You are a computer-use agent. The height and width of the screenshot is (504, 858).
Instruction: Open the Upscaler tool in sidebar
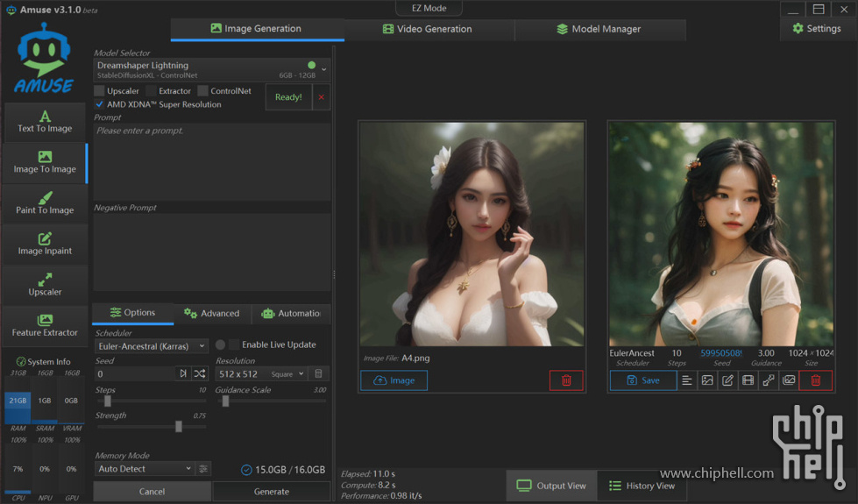[x=45, y=285]
